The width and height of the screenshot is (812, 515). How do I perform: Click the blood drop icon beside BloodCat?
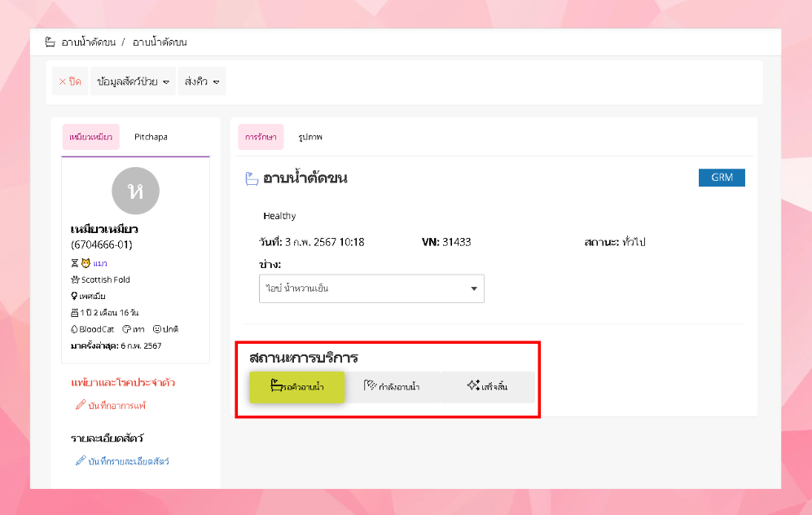point(74,329)
